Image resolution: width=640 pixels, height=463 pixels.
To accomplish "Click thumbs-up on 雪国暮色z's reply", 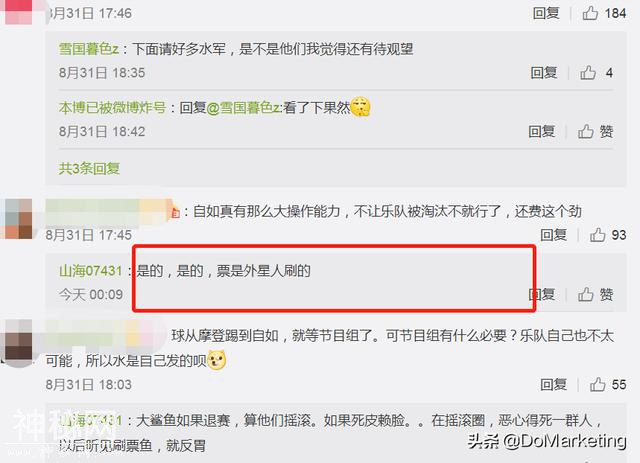I will (x=588, y=73).
